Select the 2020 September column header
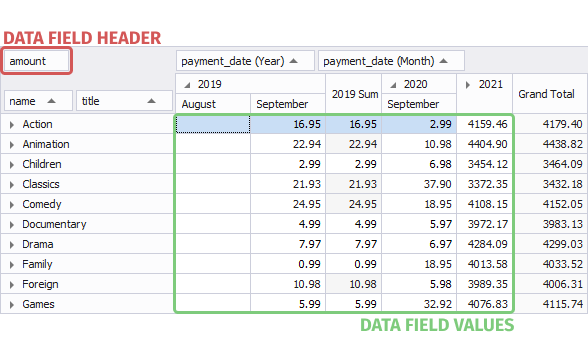Screen dimensions: 588x360 tap(419, 104)
